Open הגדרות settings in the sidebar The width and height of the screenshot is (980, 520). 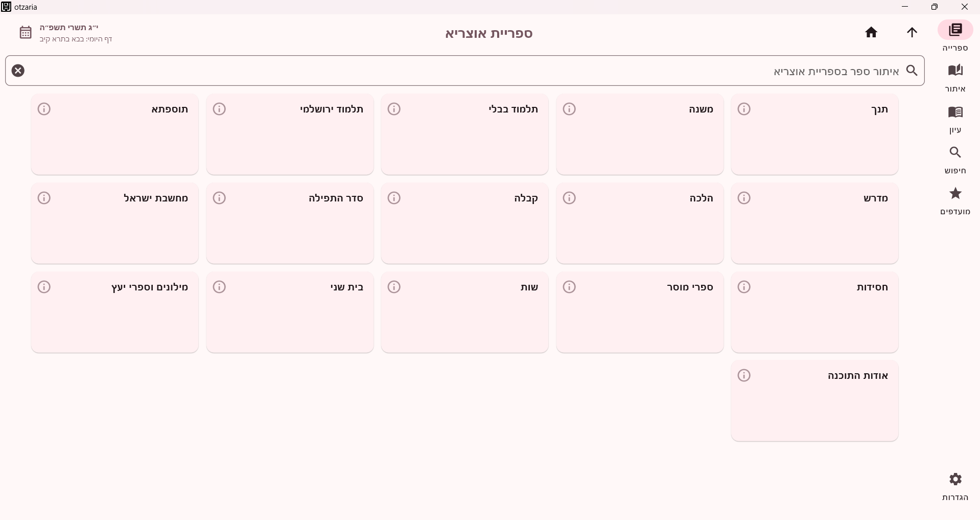coord(955,486)
